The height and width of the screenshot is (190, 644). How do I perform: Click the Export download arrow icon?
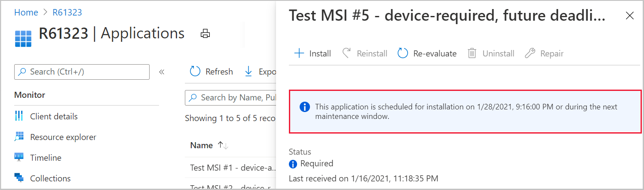(248, 72)
